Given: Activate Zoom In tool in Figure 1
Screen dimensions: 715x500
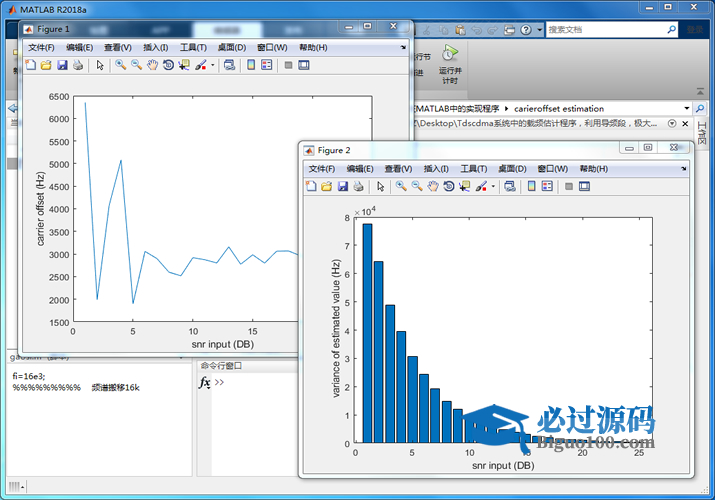Looking at the screenshot, I should point(120,65).
